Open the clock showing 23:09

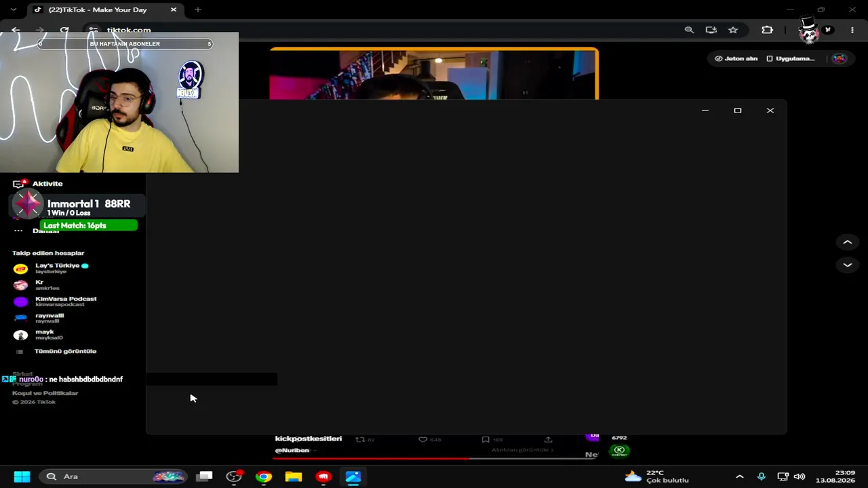pos(835,476)
